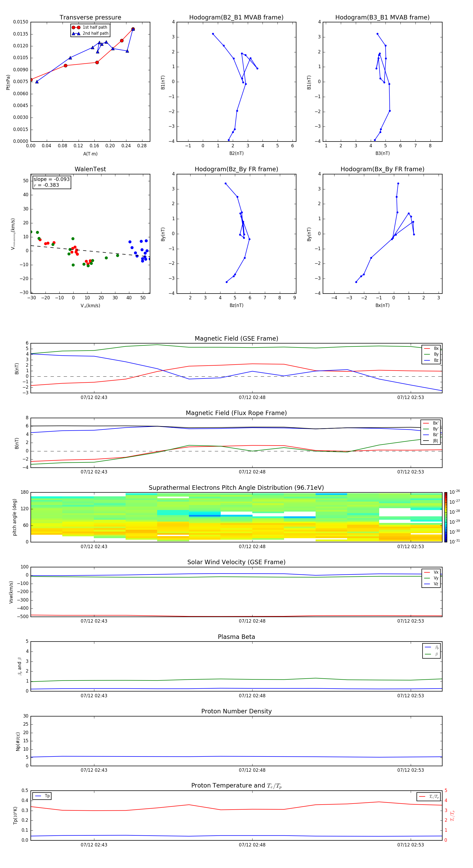Screen dimensions: 473x868
Task: Click the By' legend entry
Action: point(431,429)
